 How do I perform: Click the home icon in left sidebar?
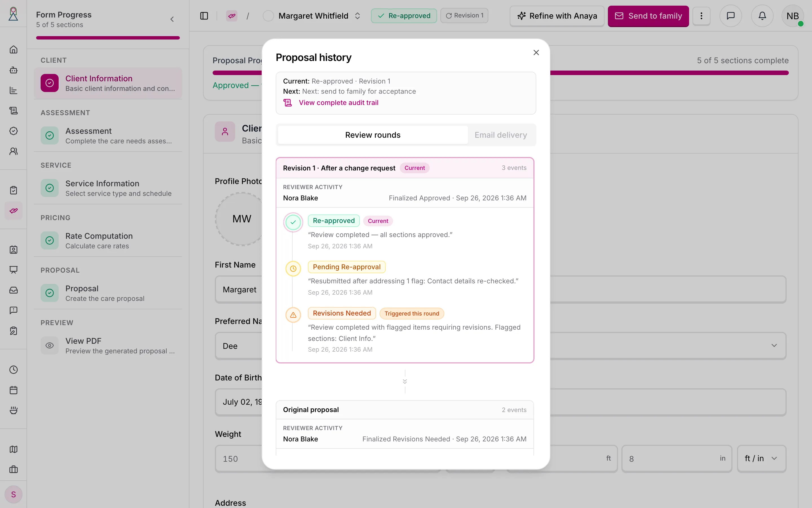click(14, 50)
